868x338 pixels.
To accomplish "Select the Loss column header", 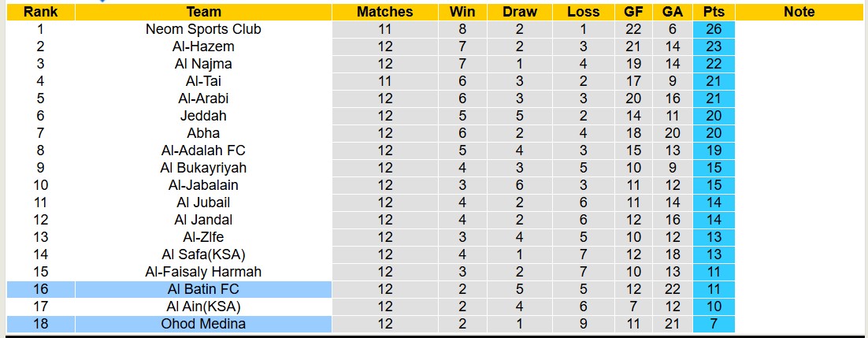I will 583,12.
